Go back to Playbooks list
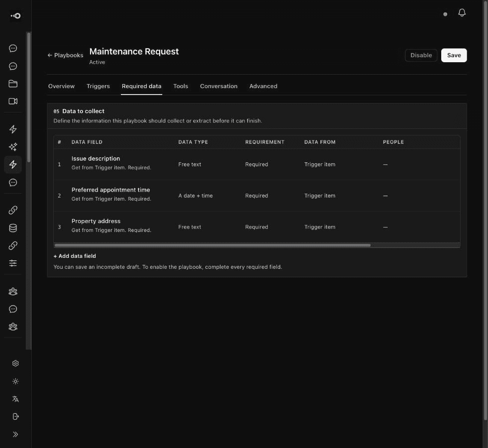488x448 pixels. [65, 55]
